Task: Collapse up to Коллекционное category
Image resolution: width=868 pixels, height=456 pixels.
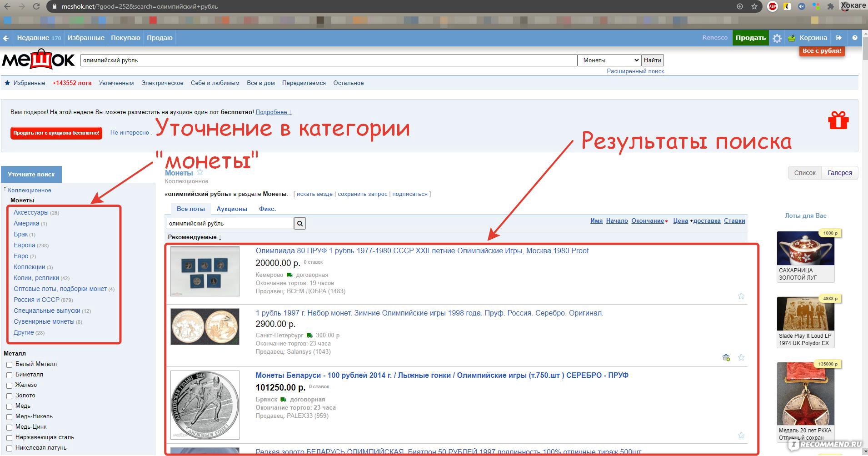Action: [x=29, y=190]
